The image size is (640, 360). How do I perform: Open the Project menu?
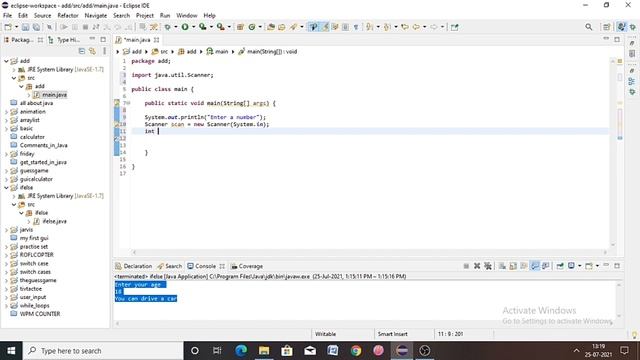click(x=145, y=16)
